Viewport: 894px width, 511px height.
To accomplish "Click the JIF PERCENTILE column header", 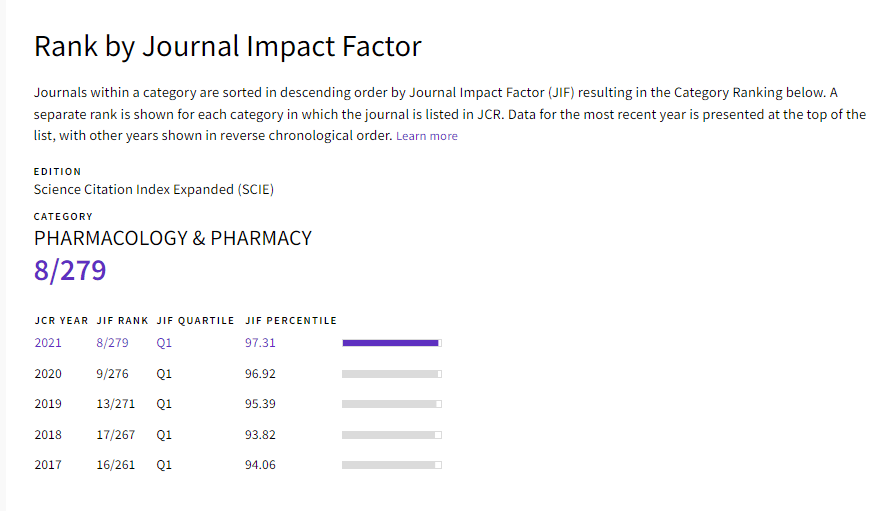I will pyautogui.click(x=290, y=321).
